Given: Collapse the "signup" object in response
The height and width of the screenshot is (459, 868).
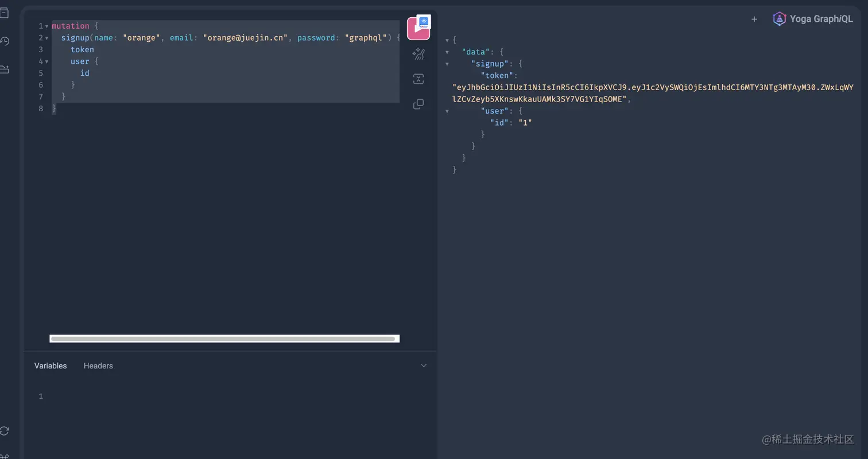Looking at the screenshot, I should (447, 64).
